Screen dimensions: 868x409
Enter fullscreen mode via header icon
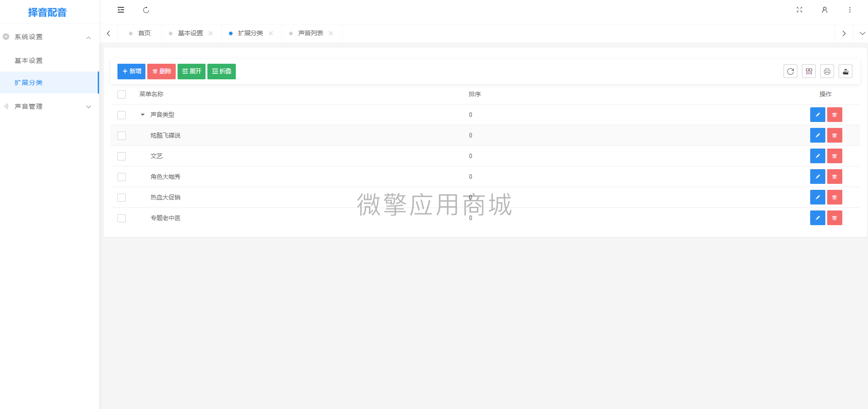pos(799,10)
